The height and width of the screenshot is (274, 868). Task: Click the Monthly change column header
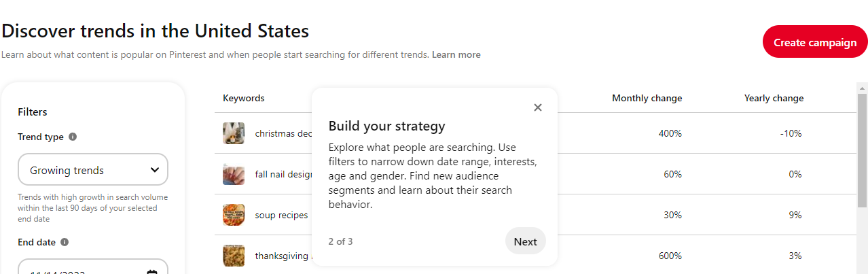point(647,99)
